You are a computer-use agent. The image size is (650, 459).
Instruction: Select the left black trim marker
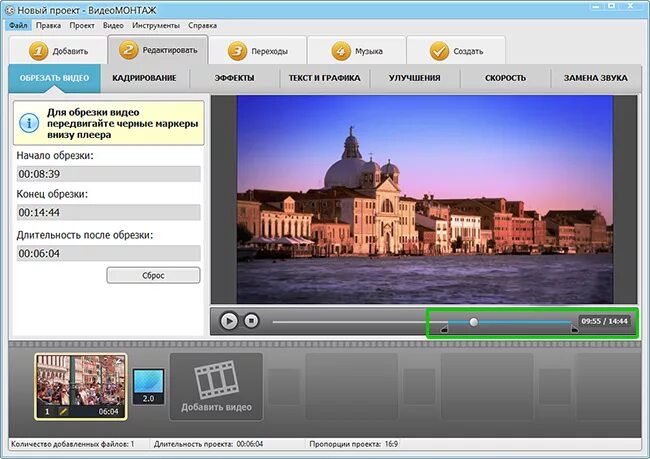(444, 330)
